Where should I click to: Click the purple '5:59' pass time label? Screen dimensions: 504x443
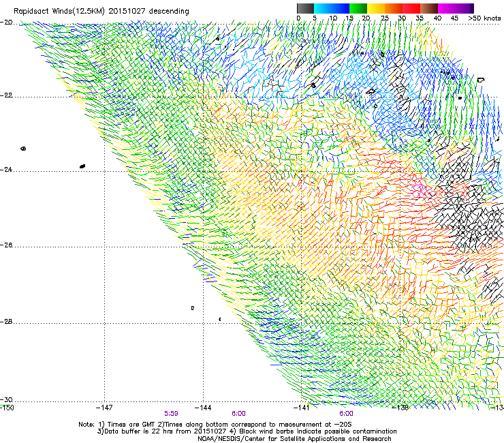(172, 414)
